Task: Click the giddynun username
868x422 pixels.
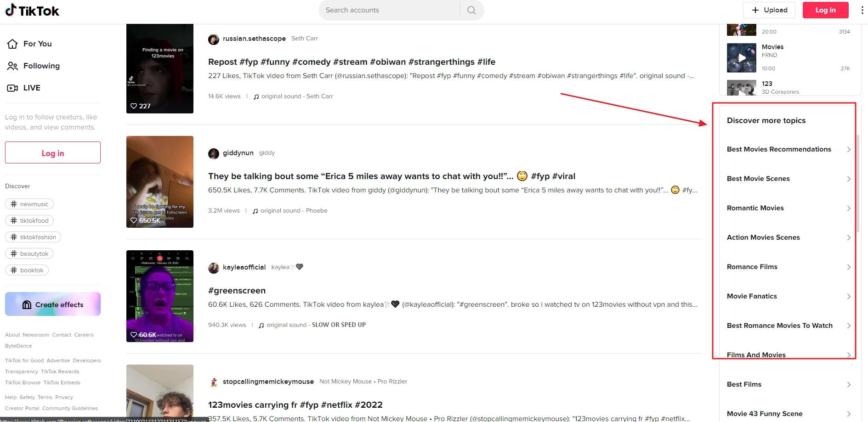Action: [x=238, y=153]
